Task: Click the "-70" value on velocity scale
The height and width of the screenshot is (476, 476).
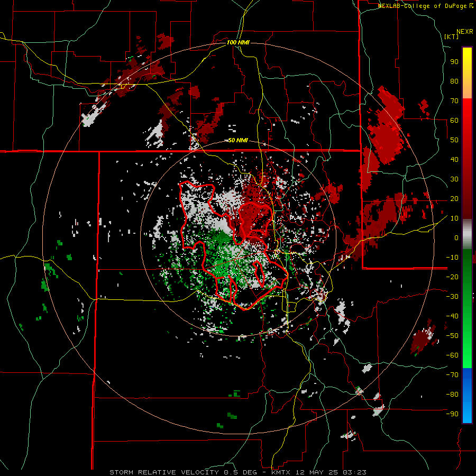Action: click(452, 375)
